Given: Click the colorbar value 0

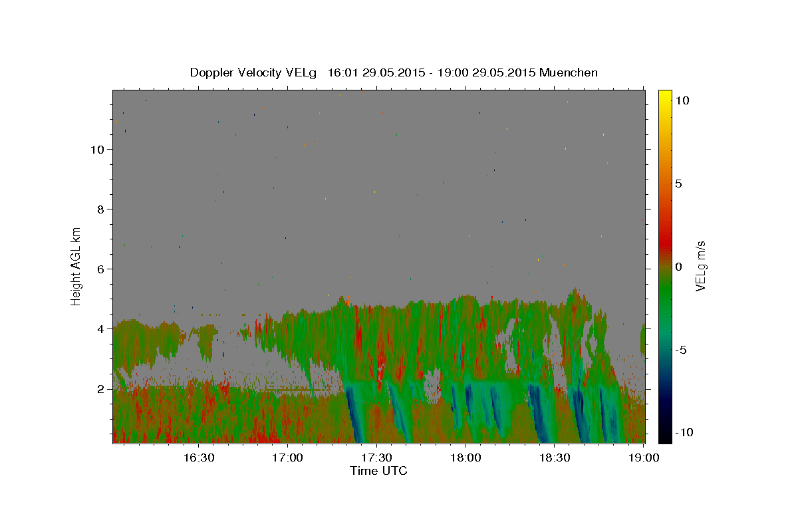Looking at the screenshot, I should [x=678, y=267].
